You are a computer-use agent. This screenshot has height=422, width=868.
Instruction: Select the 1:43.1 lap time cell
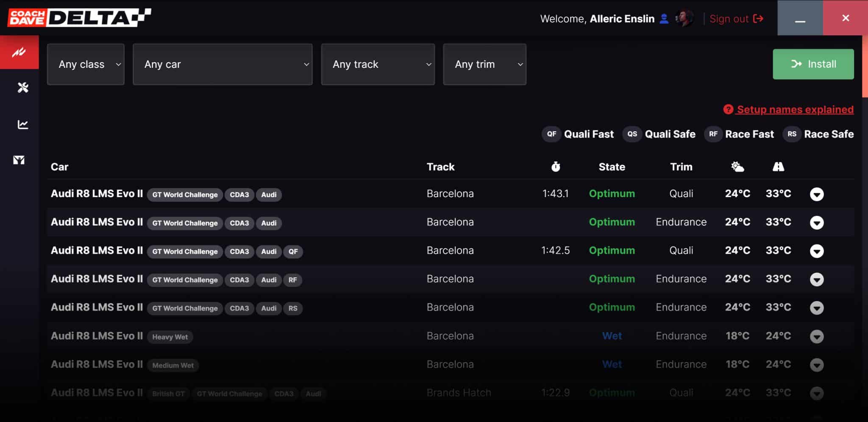tap(556, 194)
